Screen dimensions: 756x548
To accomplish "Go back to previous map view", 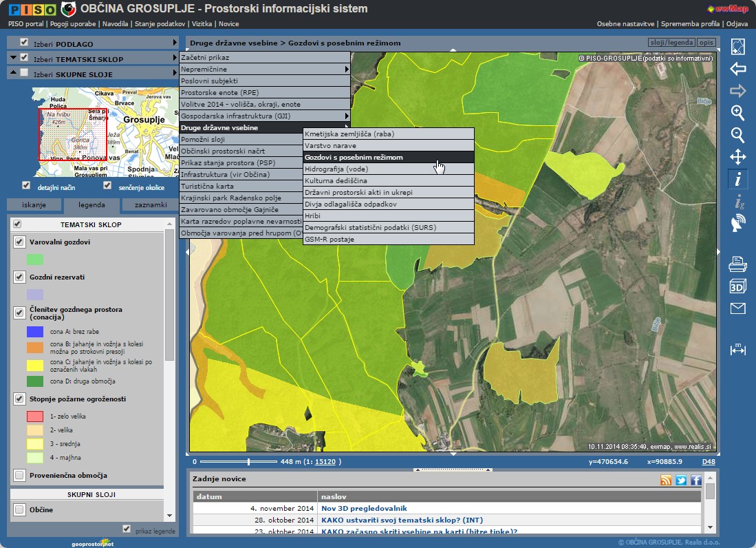I will click(x=737, y=69).
